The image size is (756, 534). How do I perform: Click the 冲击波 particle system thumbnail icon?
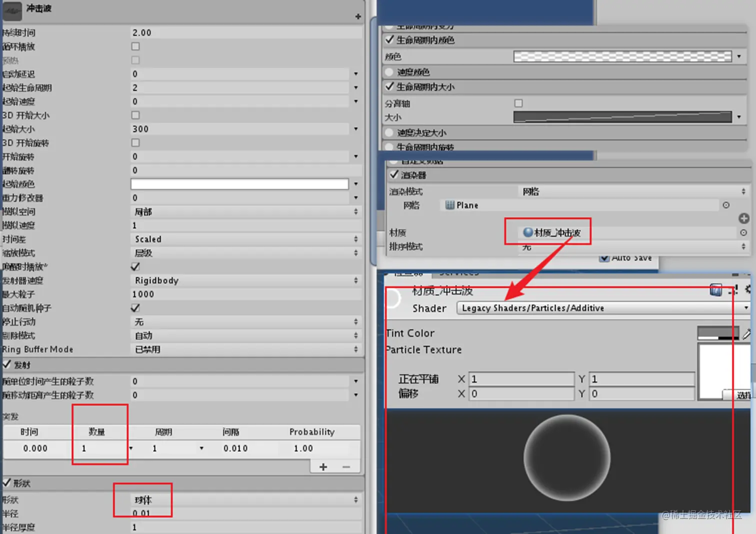(x=12, y=11)
